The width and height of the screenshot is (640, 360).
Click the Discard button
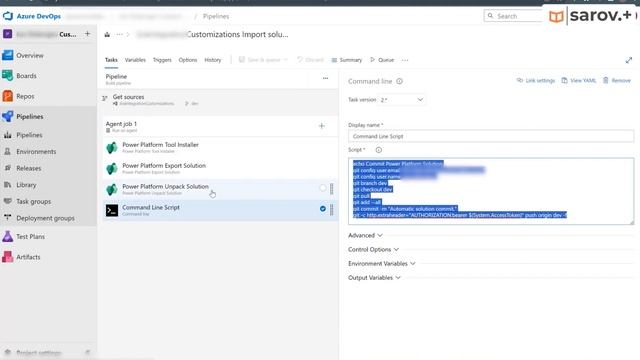tap(310, 60)
